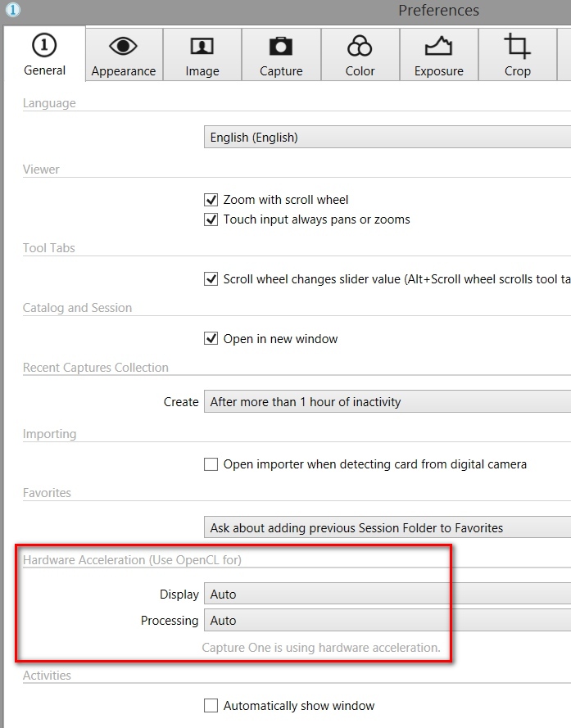The image size is (571, 728).
Task: Open the Favorites Session Folder dropdown
Action: click(x=387, y=527)
